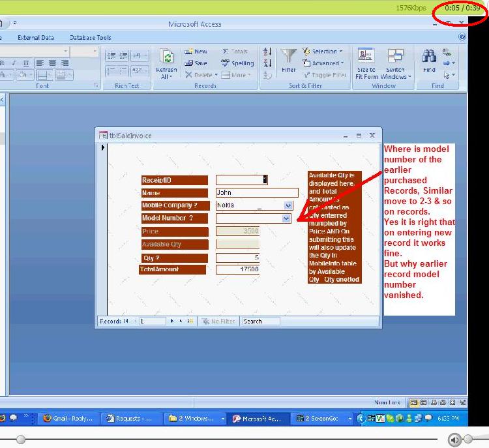Align text right

pos(65,63)
